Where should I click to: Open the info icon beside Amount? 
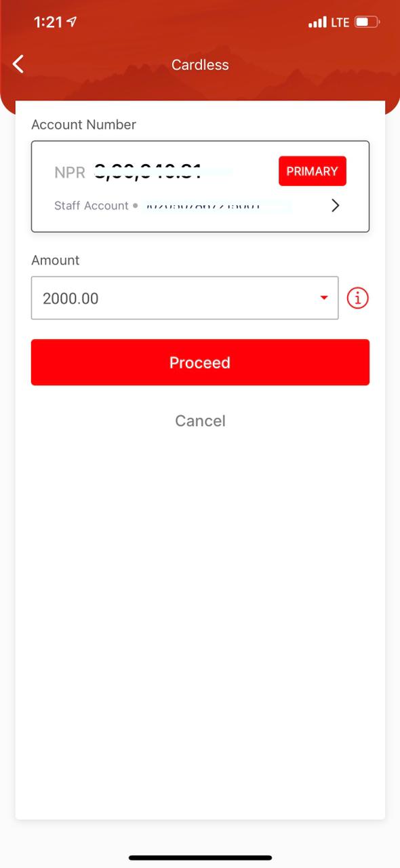(357, 298)
